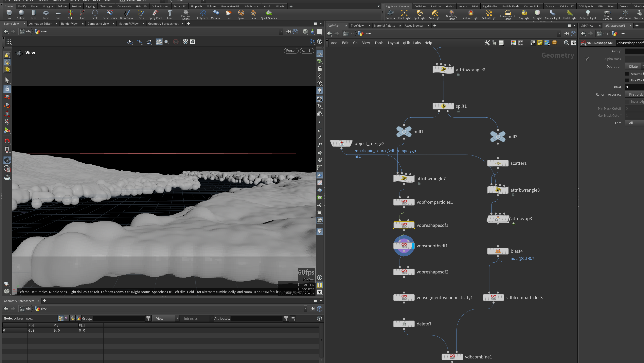Select the Torus shelf tool
Screen dimensions: 644x363
(x=46, y=14)
